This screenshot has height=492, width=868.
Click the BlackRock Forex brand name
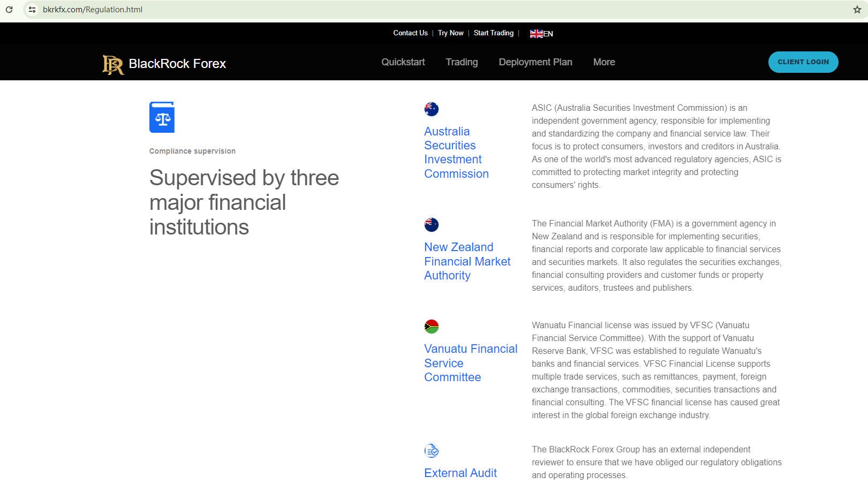[177, 64]
